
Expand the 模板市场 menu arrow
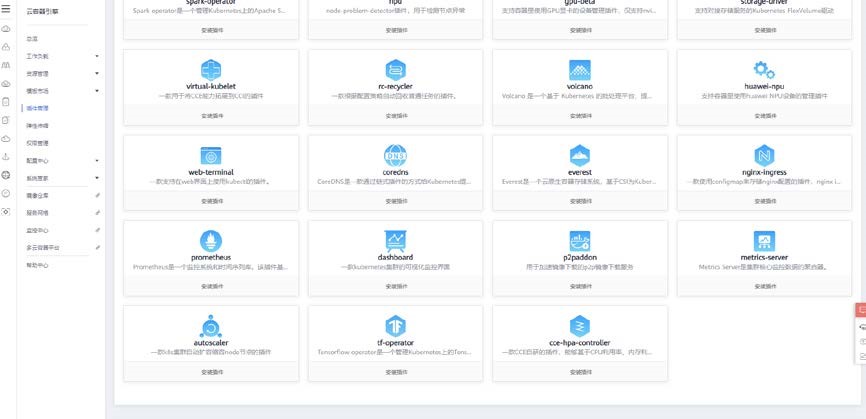coord(97,91)
